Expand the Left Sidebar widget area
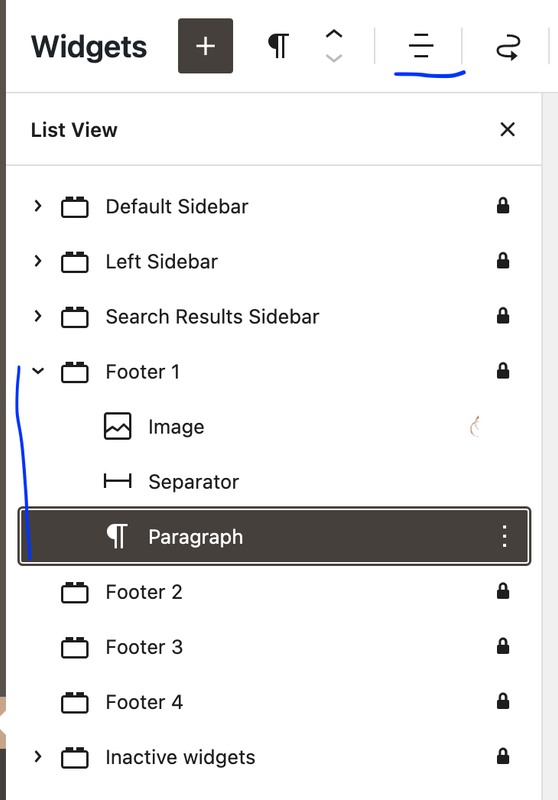 point(38,261)
